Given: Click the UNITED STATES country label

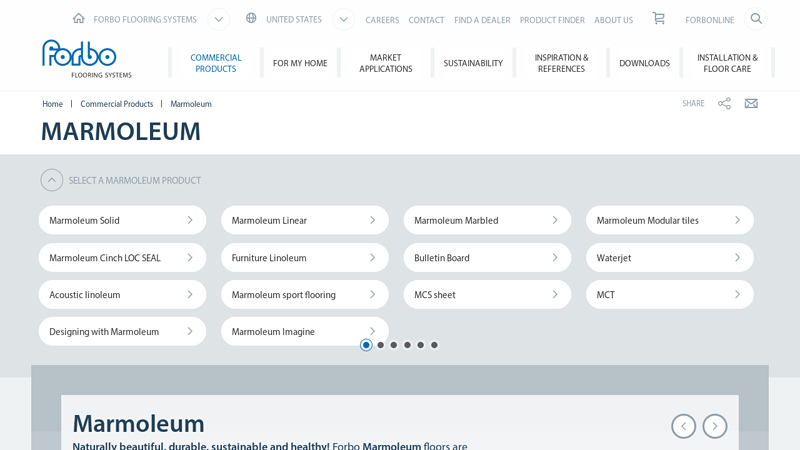Looking at the screenshot, I should click(x=294, y=19).
